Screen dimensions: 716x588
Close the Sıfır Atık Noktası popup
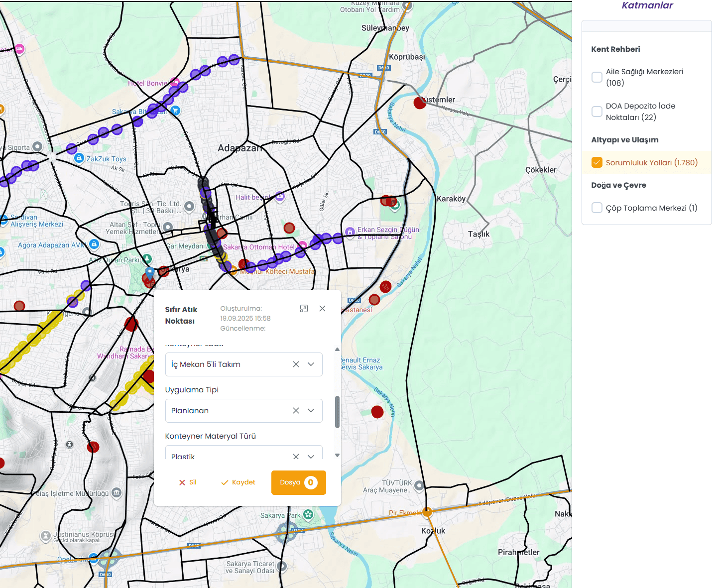coord(322,309)
